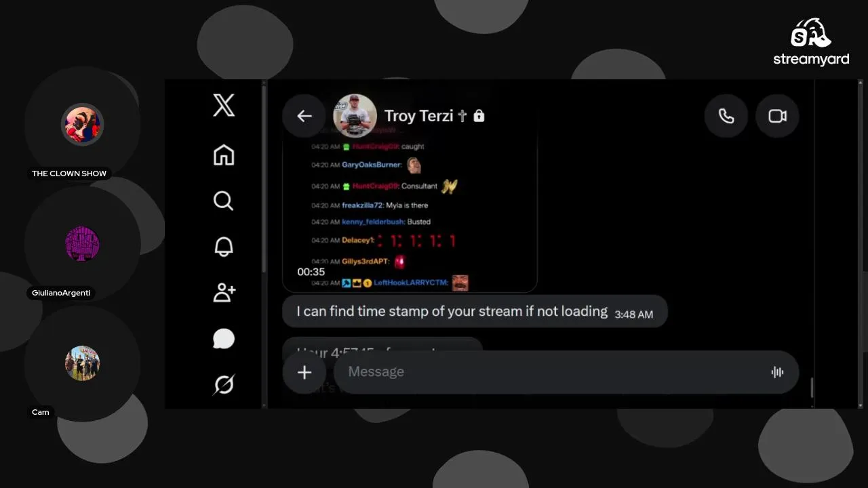Open the Follow people icon
Image resolution: width=868 pixels, height=488 pixels.
224,293
